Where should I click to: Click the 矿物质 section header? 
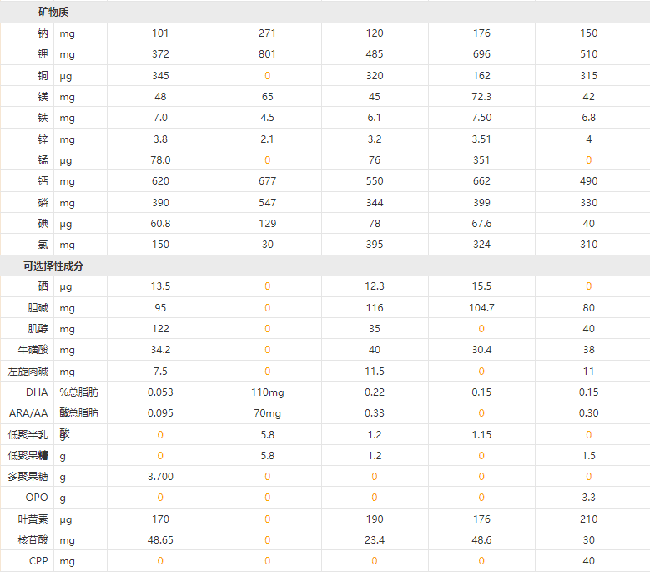53,12
